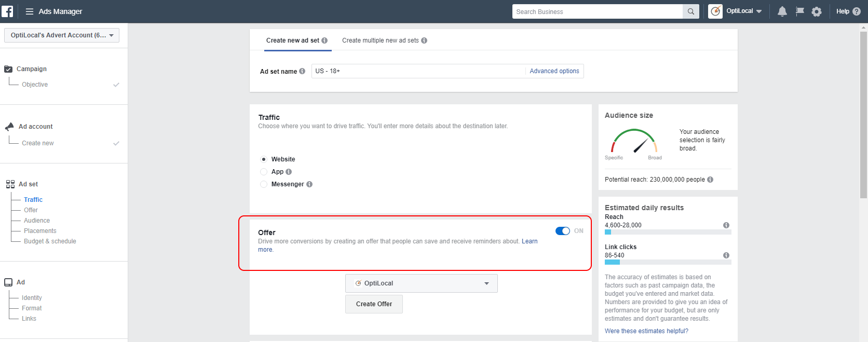Click the App option info icon

[x=289, y=172]
